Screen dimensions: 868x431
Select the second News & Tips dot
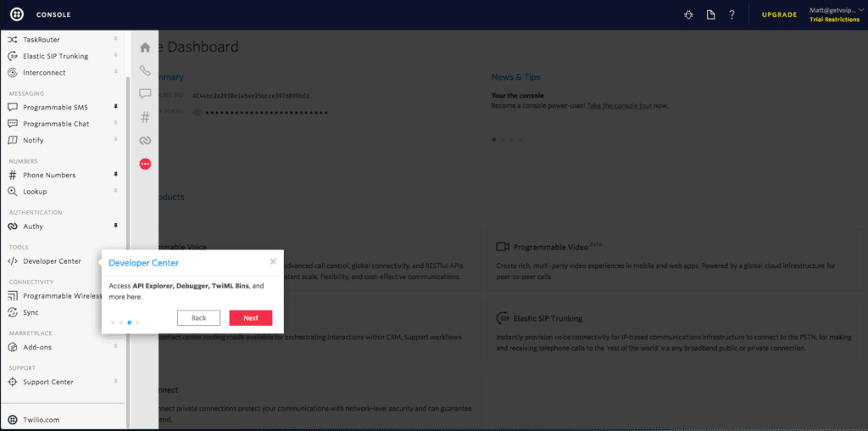[x=503, y=140]
